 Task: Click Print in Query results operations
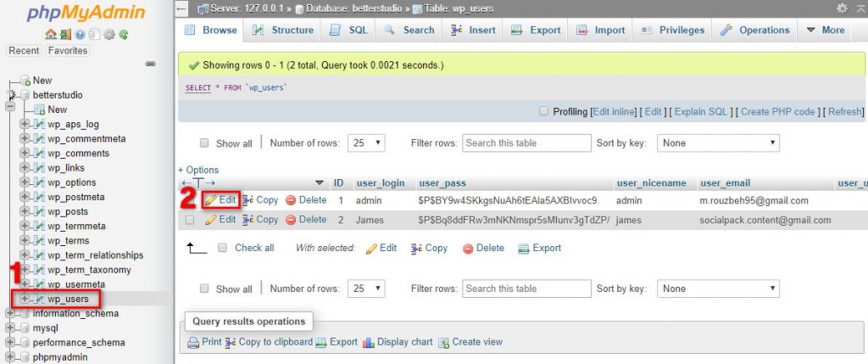204,342
